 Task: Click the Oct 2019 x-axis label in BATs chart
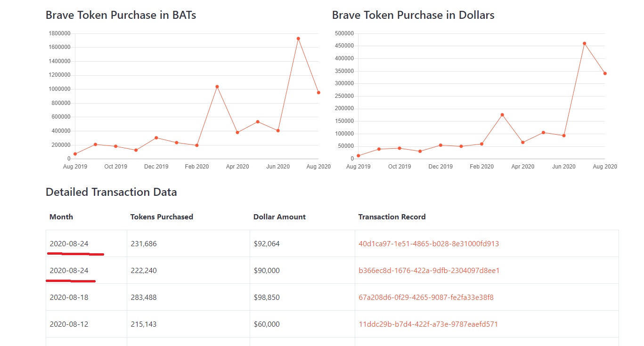tap(115, 167)
